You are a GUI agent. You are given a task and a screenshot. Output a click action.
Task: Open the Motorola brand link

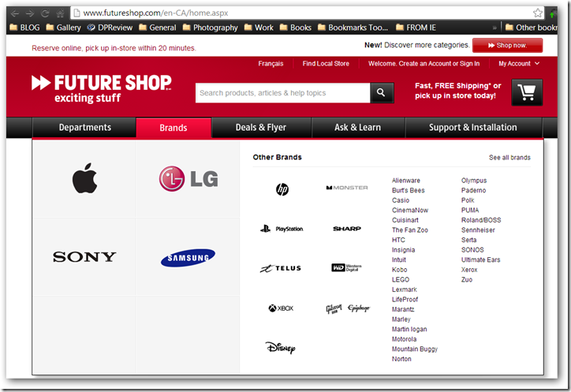click(x=404, y=339)
